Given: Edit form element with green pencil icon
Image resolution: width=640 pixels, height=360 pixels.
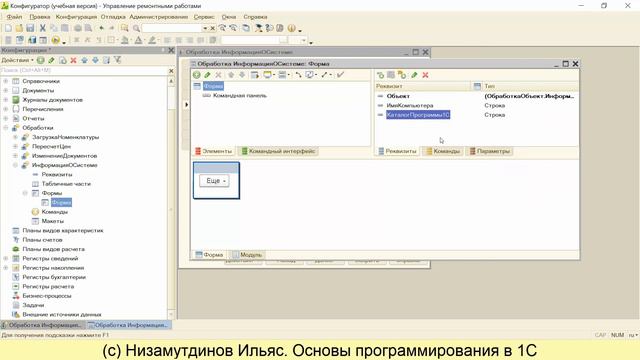Looking at the screenshot, I should pos(207,75).
